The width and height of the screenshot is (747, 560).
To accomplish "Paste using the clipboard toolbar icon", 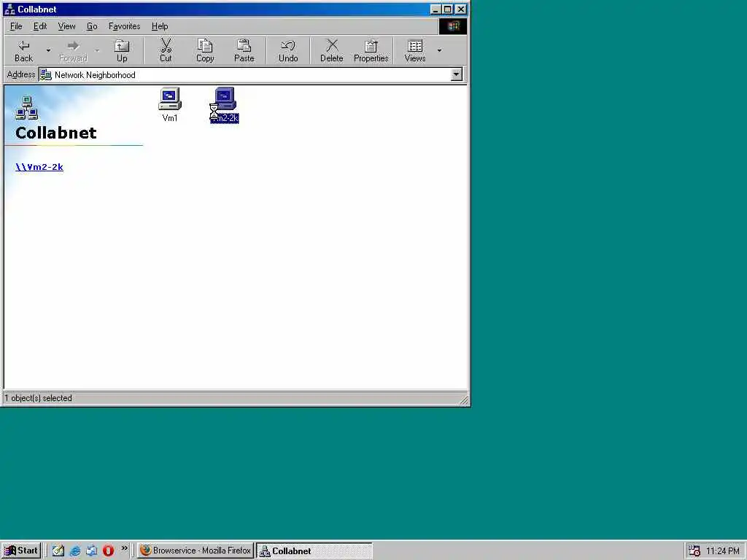I will (x=244, y=51).
